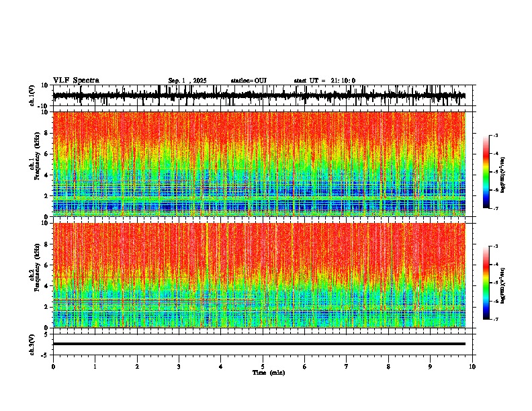
Task: Click the "2" tick on the time axis
Action: pyautogui.click(x=137, y=367)
